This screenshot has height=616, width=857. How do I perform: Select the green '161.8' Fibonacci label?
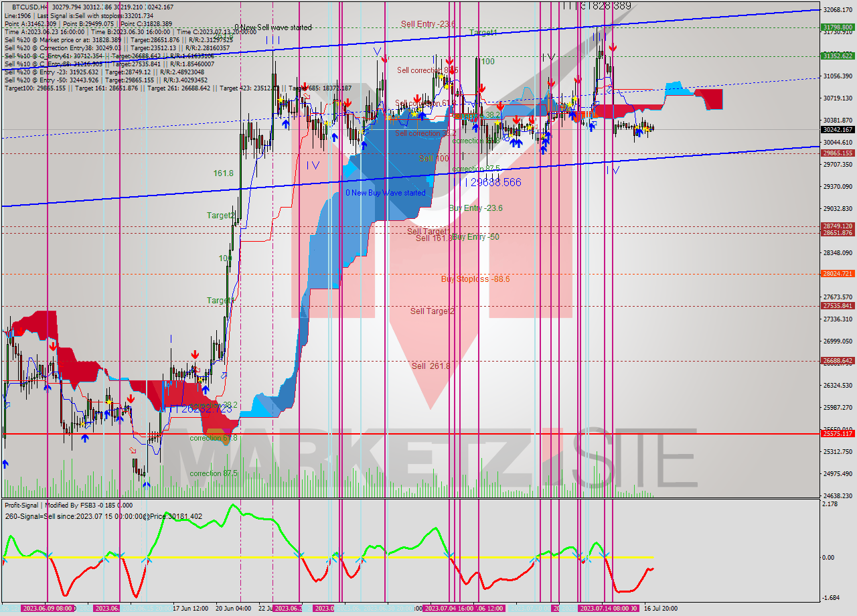click(x=224, y=173)
